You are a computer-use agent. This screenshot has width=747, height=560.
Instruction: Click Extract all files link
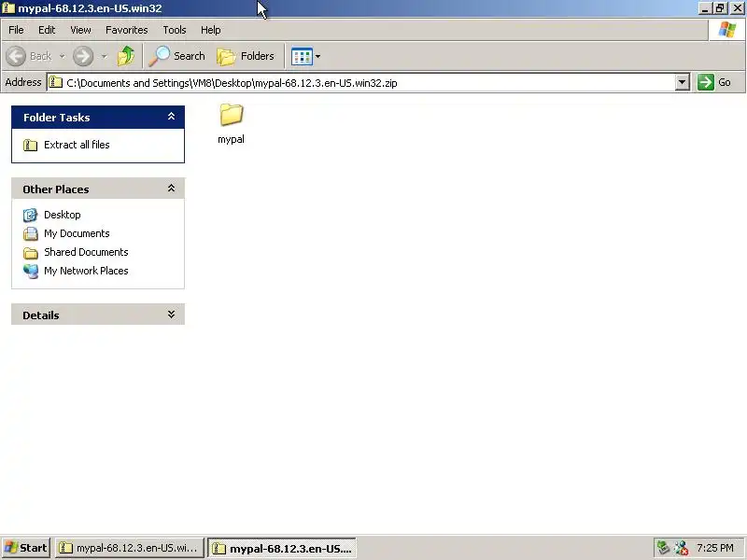(77, 145)
